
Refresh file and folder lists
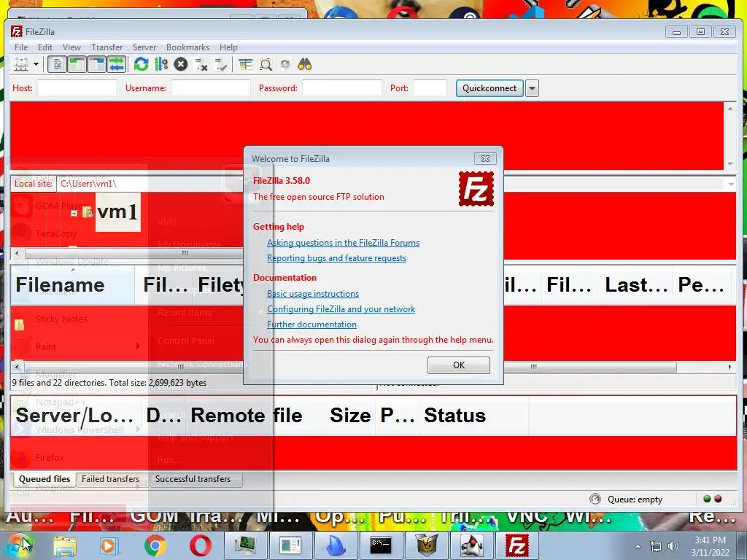(141, 64)
